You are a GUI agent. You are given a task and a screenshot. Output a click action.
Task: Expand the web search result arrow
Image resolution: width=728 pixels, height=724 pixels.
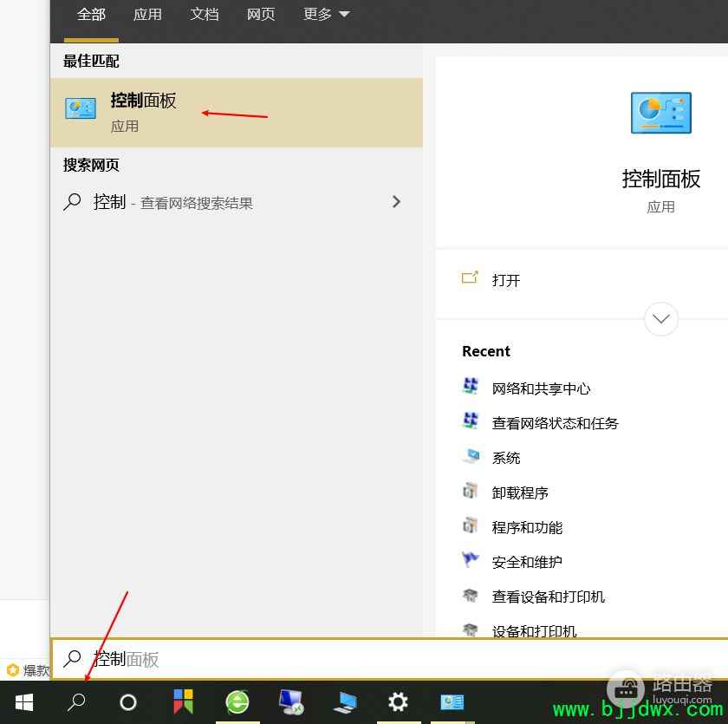396,201
